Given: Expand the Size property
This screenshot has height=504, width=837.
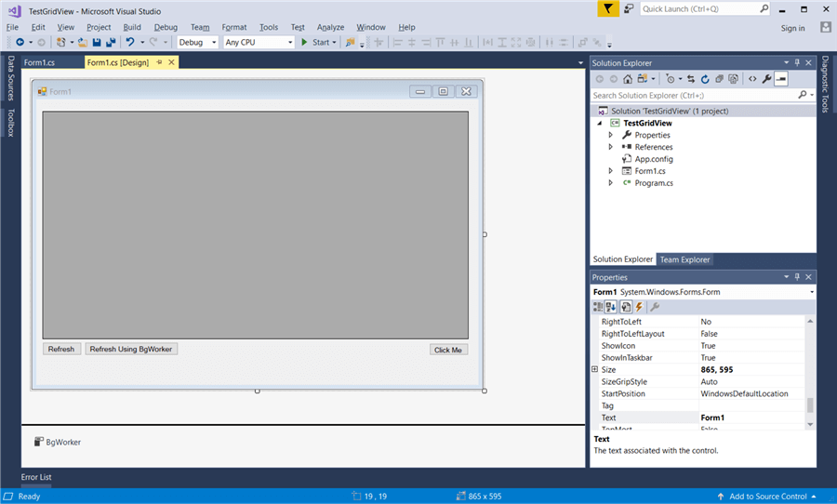Looking at the screenshot, I should [x=594, y=369].
